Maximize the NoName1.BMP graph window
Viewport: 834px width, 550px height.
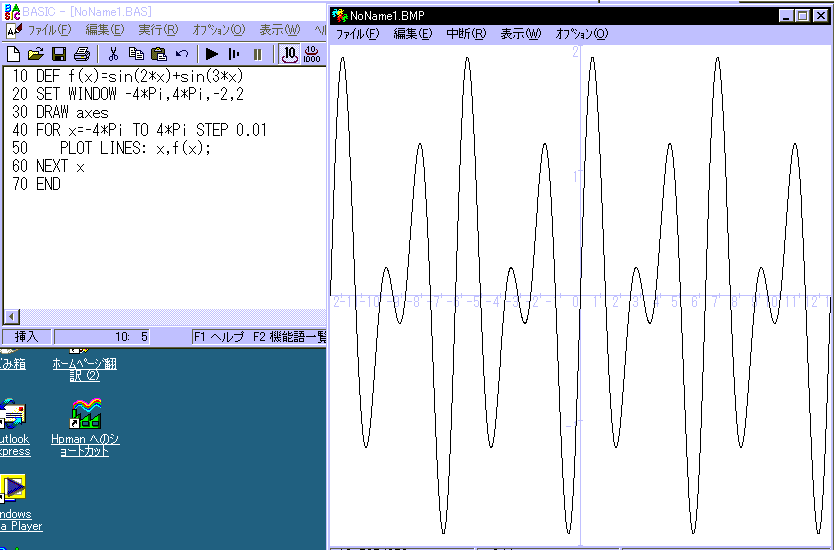click(802, 16)
